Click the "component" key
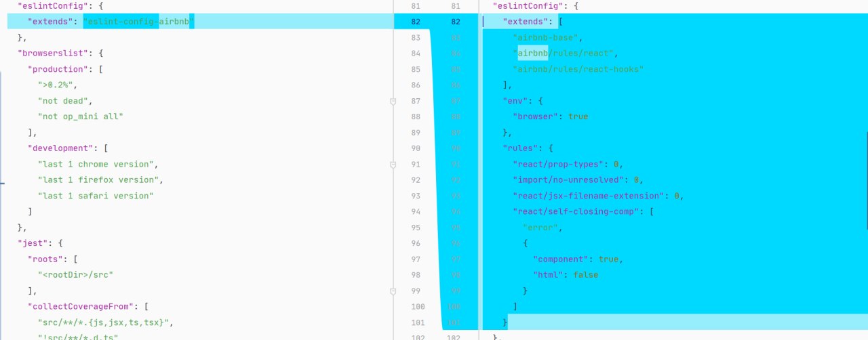868x340 pixels. click(561, 259)
